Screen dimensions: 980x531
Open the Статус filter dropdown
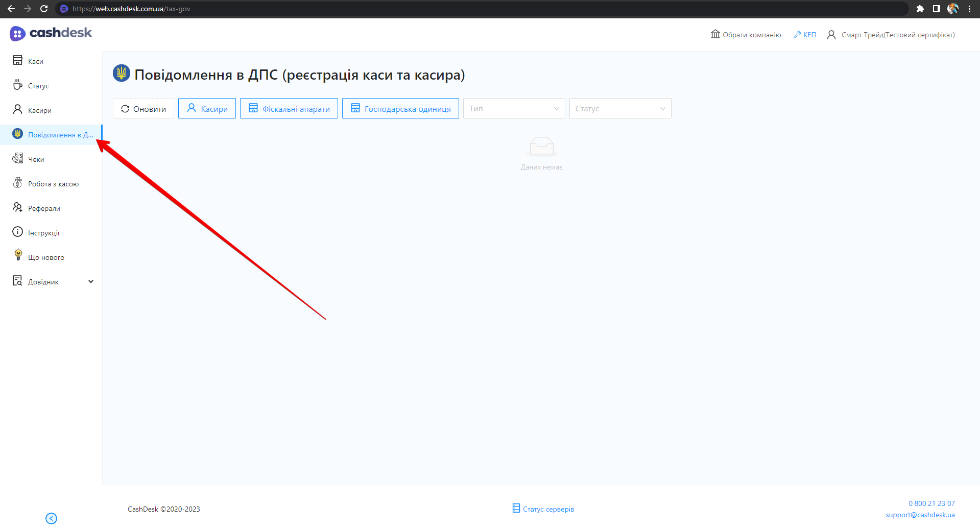coord(620,109)
